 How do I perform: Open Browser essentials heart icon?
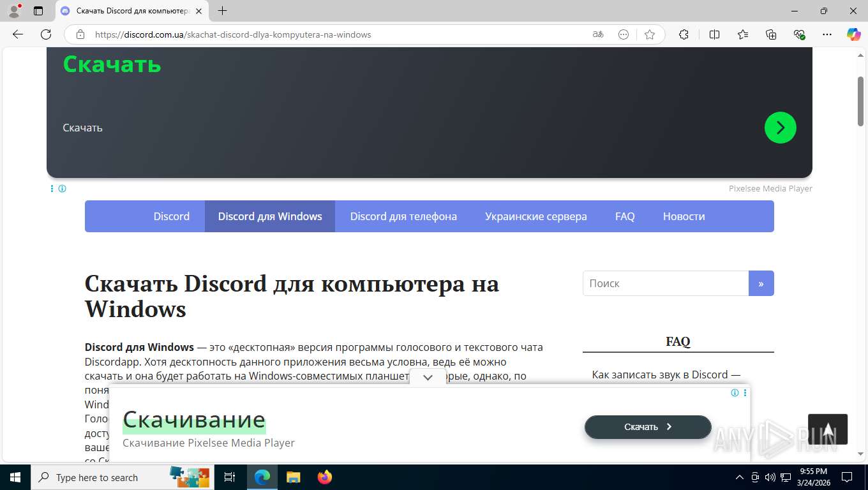click(x=799, y=34)
